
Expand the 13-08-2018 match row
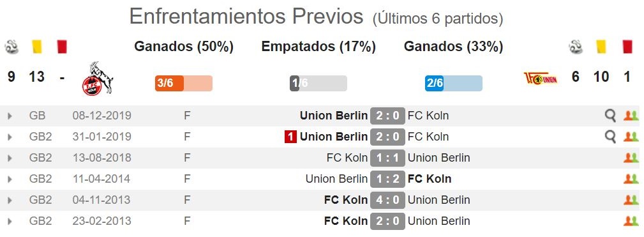(x=10, y=158)
